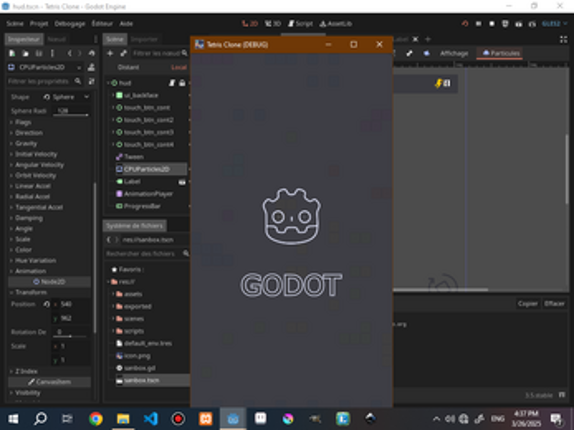Open the Projet menu

click(x=39, y=24)
